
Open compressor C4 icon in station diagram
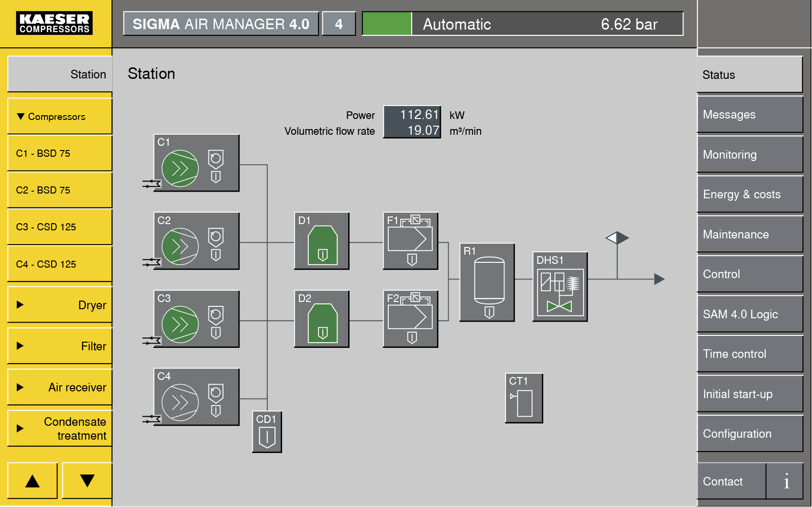coord(197,397)
